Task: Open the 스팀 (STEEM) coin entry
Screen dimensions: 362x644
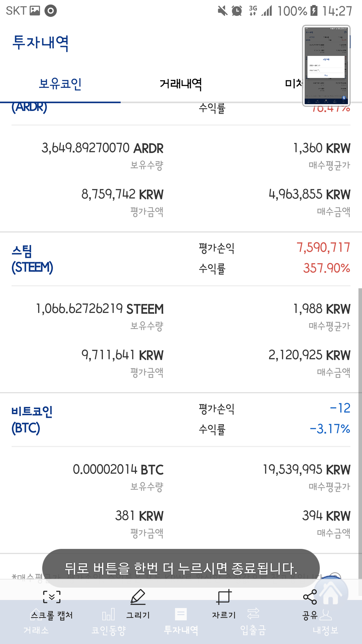Action: (x=32, y=259)
